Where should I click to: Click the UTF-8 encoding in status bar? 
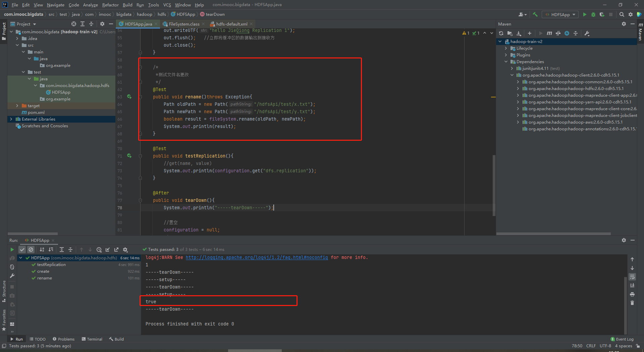[605, 346]
